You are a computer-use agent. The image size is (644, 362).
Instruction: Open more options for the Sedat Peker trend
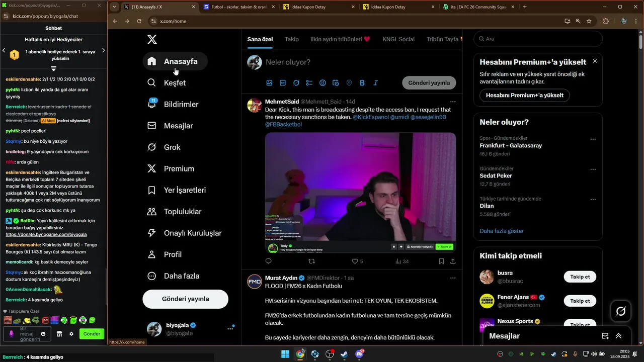pos(593,169)
